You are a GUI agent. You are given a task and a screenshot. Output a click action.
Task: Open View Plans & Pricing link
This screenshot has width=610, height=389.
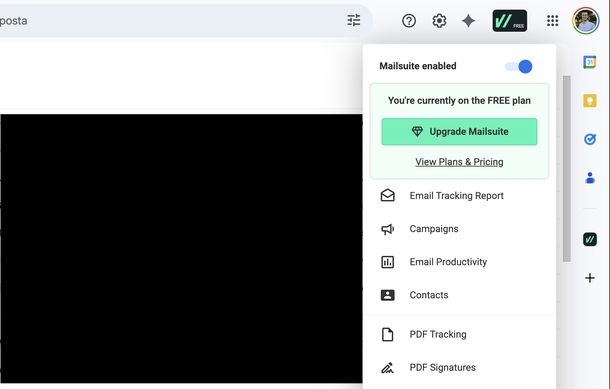click(459, 162)
